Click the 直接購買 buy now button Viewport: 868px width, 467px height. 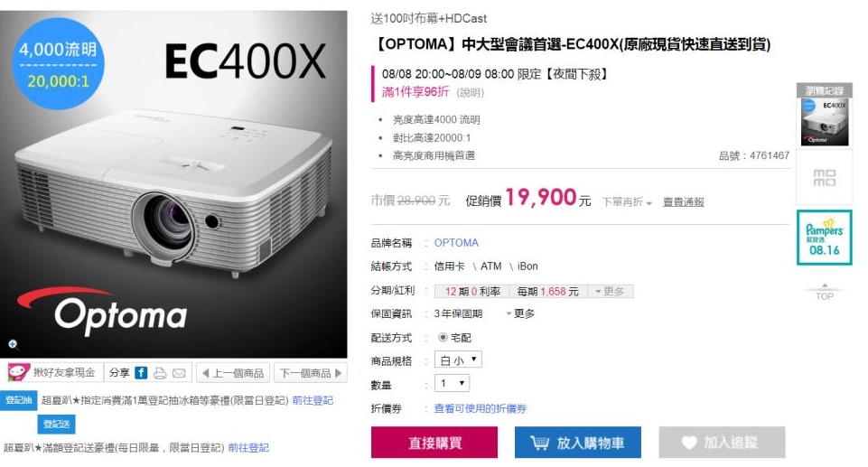coord(434,443)
